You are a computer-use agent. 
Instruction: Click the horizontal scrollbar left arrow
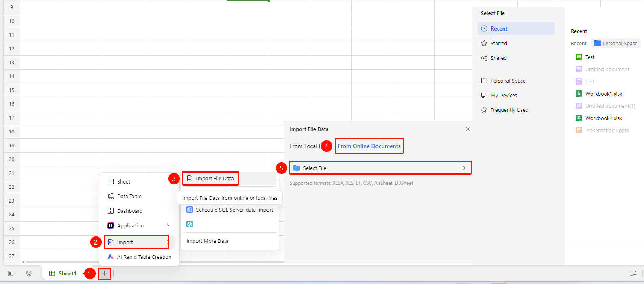coord(23,262)
